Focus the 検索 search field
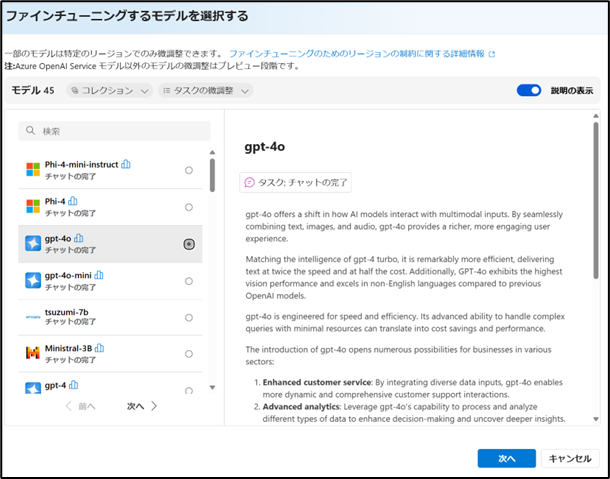 (x=114, y=131)
